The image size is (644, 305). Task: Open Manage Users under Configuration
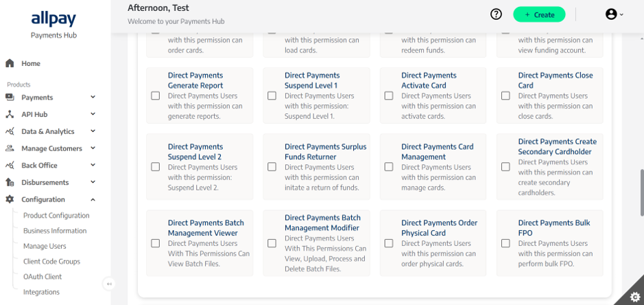click(x=45, y=246)
